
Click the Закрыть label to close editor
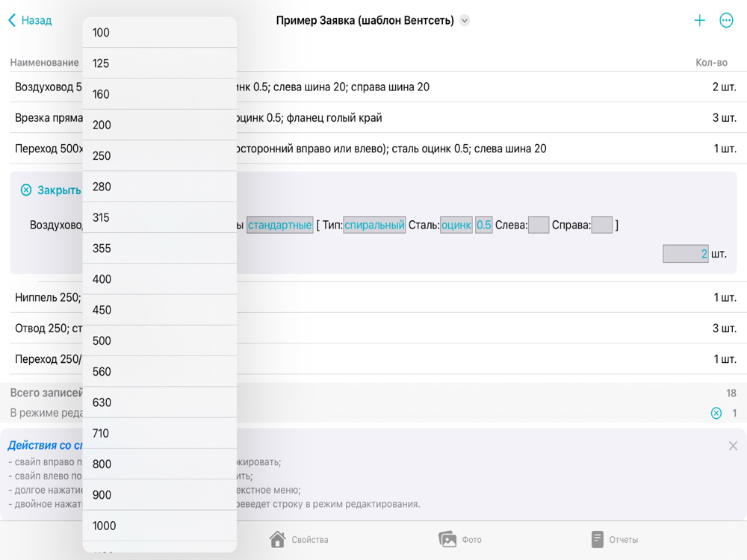coord(59,190)
